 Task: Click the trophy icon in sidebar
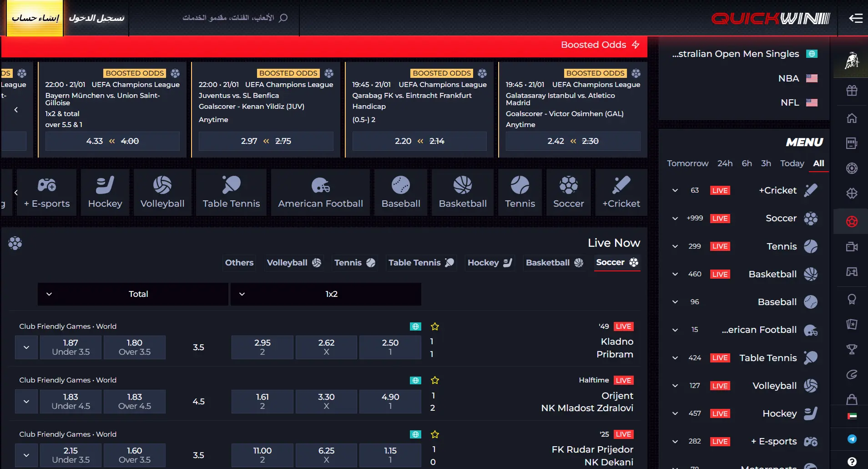point(852,349)
